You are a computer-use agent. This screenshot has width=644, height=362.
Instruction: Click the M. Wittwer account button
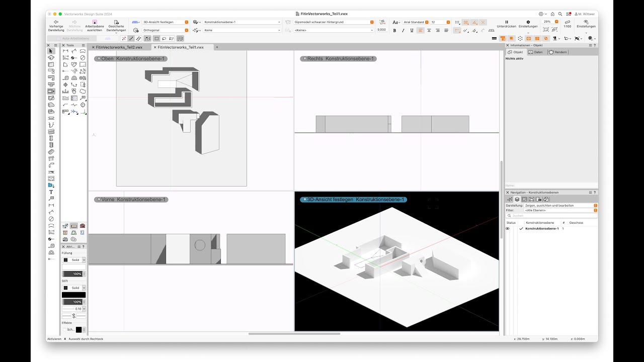(x=585, y=14)
